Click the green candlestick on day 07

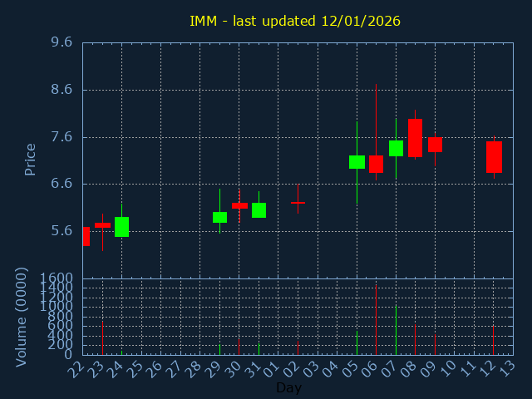pyautogui.click(x=396, y=148)
